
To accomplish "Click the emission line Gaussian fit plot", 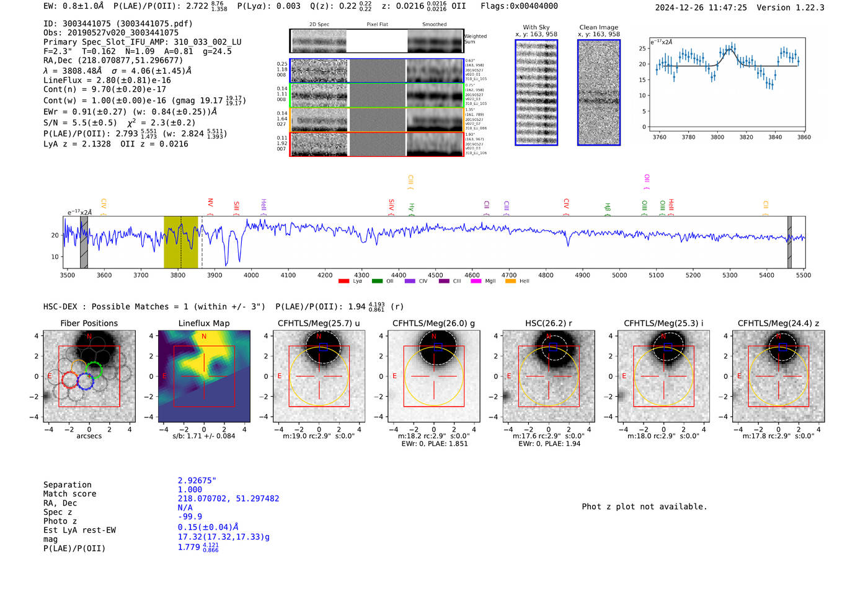I will click(x=727, y=84).
